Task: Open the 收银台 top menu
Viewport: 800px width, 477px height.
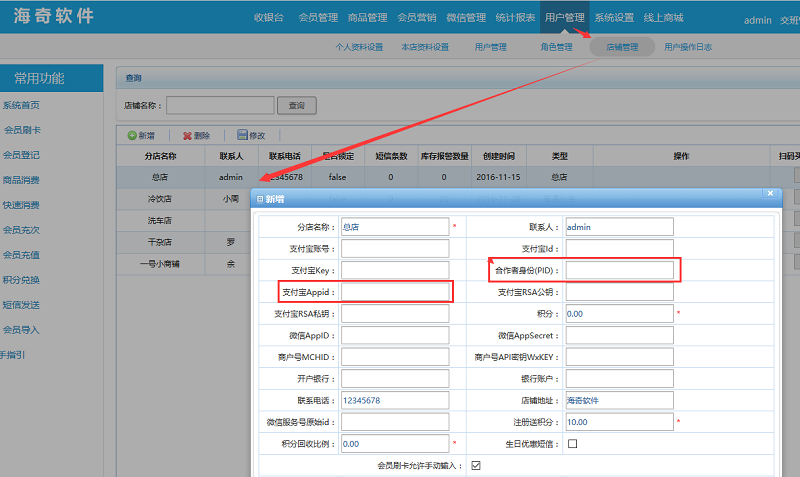Action: [269, 17]
